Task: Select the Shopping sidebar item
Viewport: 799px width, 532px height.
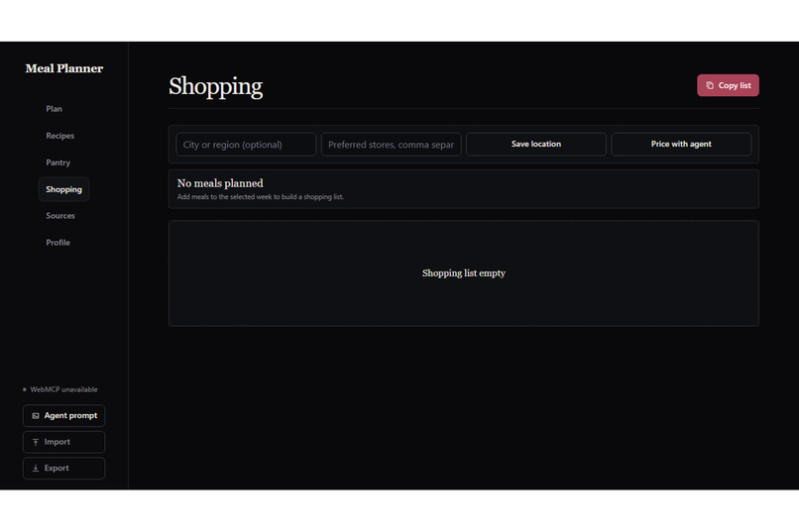Action: click(x=63, y=189)
